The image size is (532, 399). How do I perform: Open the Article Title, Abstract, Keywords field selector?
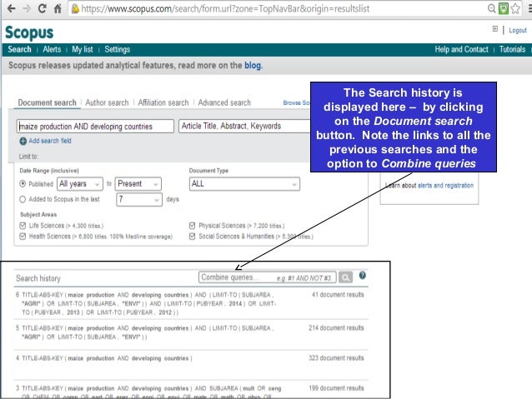(x=245, y=126)
